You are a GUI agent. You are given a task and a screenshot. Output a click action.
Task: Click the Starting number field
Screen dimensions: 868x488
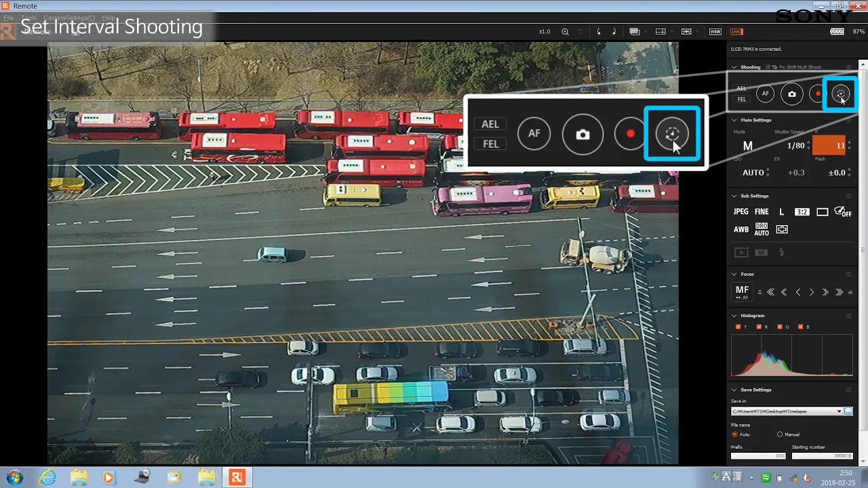821,456
